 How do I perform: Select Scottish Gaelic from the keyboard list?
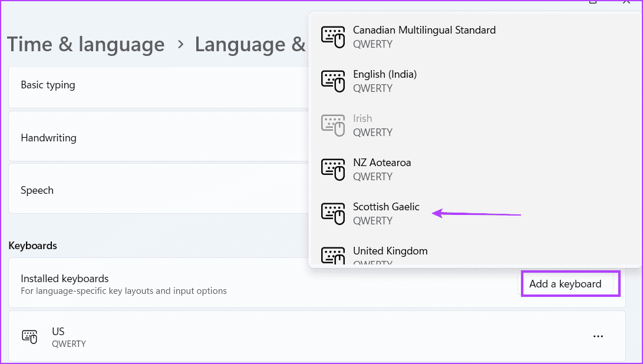(475, 214)
